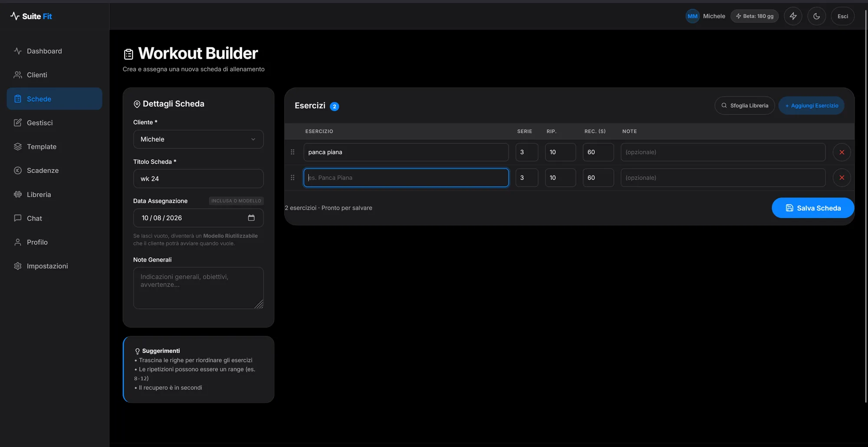Click the Data Assegnazione date field
Viewport: 868px width, 447px height.
198,218
